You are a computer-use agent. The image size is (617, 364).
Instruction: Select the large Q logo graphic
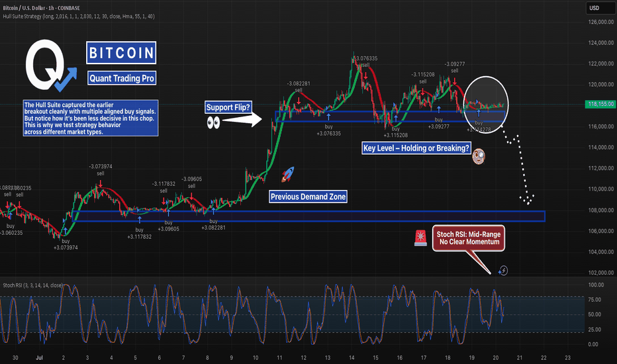50,65
